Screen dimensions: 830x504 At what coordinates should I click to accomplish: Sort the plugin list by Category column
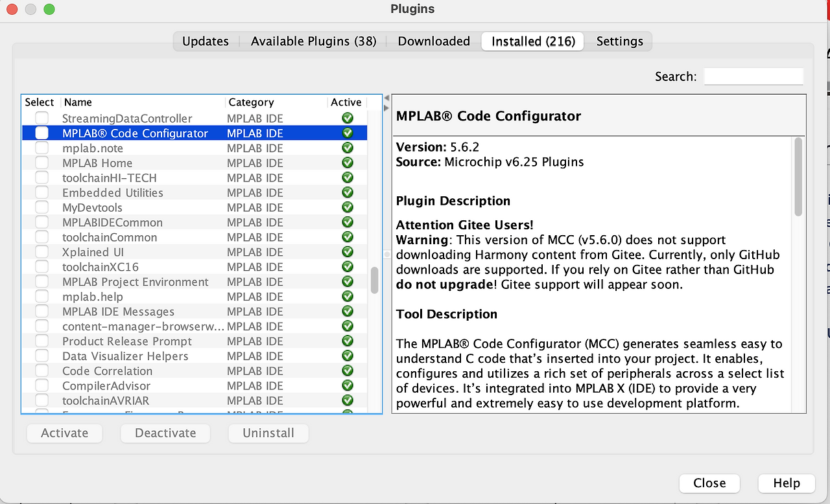(x=276, y=102)
